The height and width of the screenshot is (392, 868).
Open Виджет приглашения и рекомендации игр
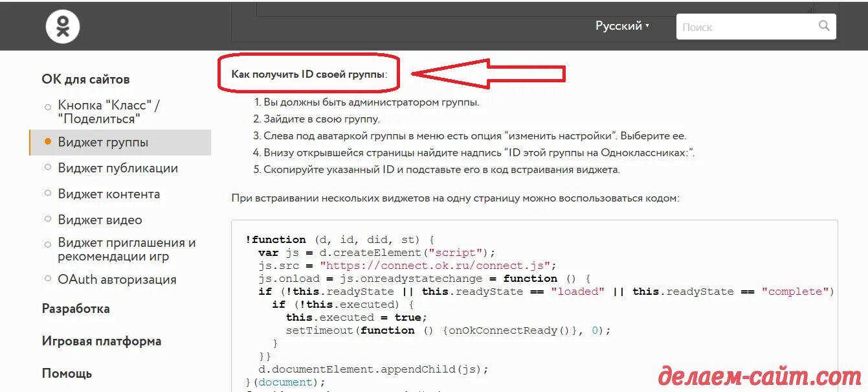click(x=127, y=249)
